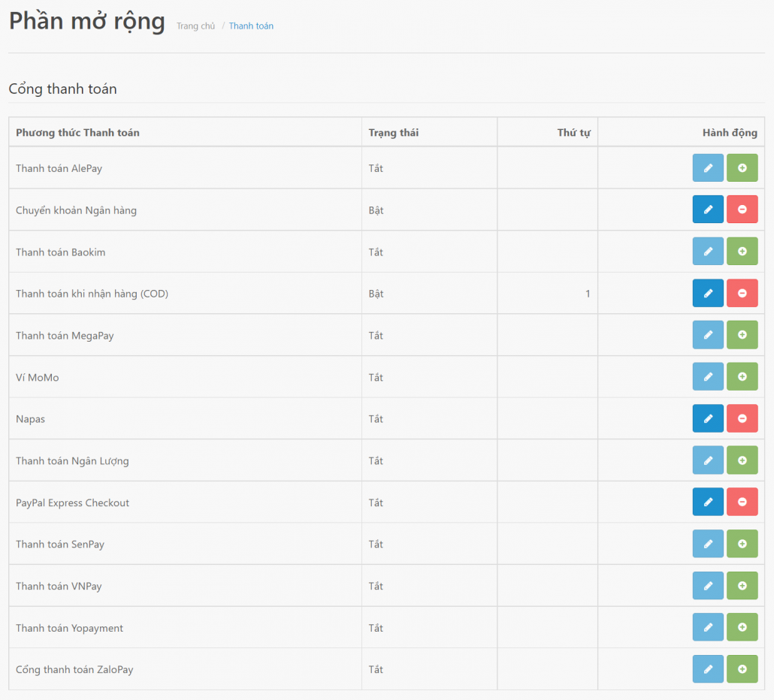Install Thanh toán SenPay extension
Viewport: 774px width, 700px height.
[742, 544]
